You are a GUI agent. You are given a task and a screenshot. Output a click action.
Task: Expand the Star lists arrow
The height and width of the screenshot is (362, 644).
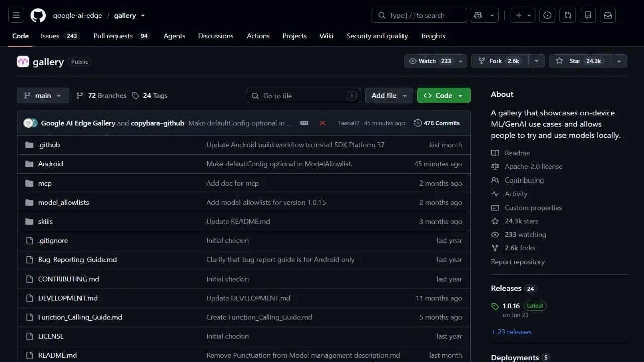pos(619,61)
